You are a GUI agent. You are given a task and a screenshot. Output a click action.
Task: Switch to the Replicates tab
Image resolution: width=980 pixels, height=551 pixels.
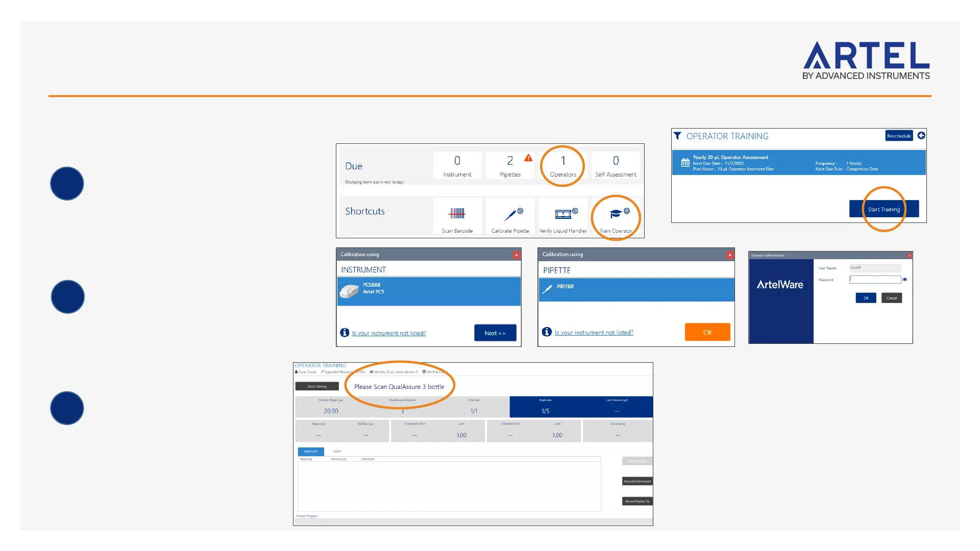[311, 452]
